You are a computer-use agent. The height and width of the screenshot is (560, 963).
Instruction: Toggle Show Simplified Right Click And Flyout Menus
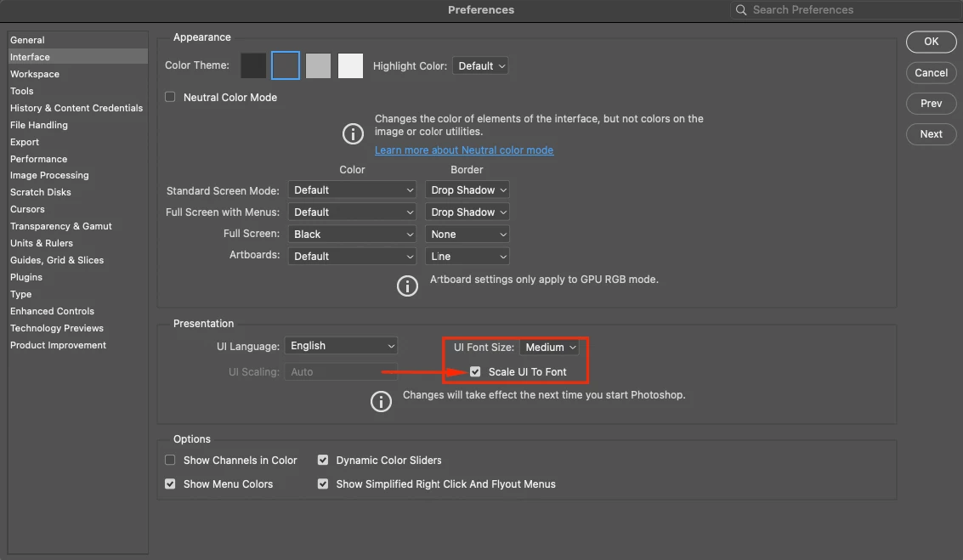[x=323, y=484]
